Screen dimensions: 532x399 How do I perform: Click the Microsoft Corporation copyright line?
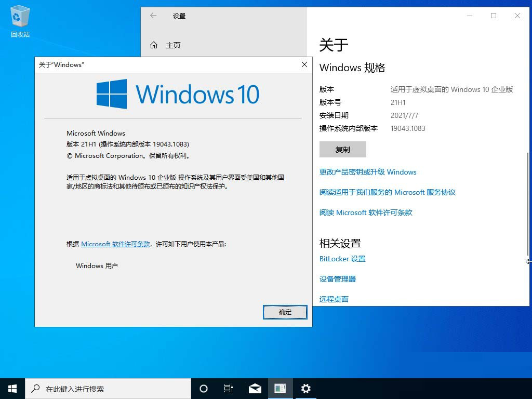click(x=129, y=156)
